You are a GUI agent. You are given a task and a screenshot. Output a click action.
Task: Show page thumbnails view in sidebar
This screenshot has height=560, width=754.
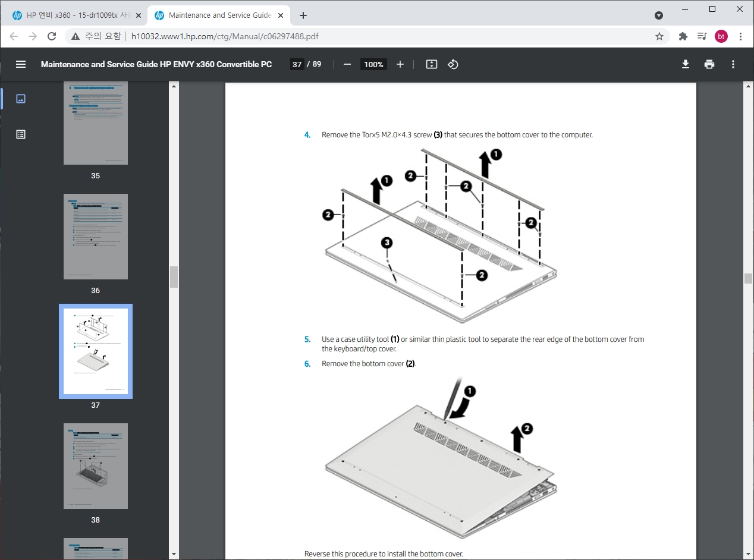pyautogui.click(x=21, y=99)
